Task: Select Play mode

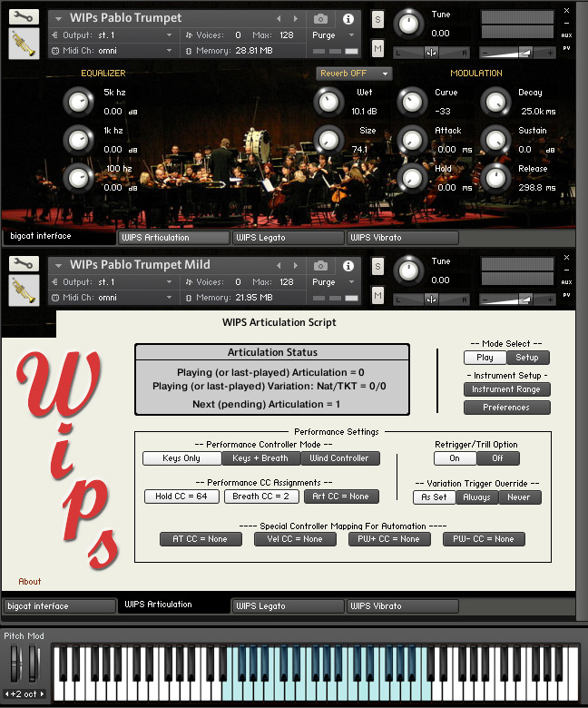Action: (485, 358)
